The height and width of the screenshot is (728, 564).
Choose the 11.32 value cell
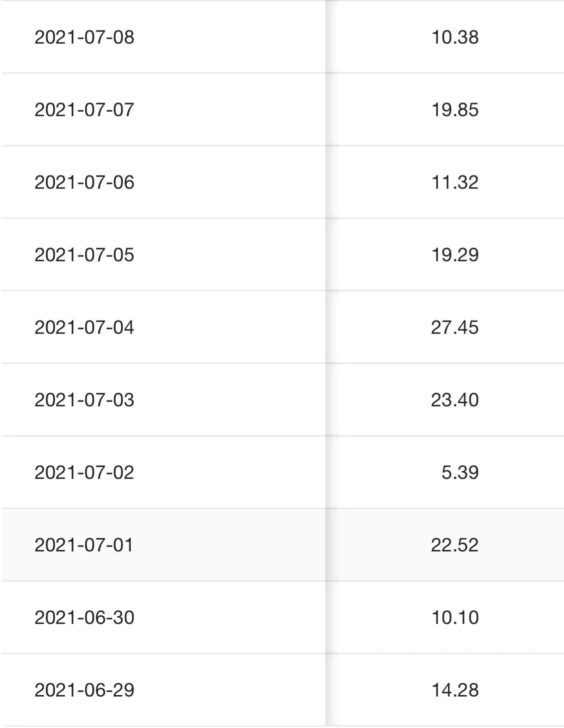tap(455, 182)
